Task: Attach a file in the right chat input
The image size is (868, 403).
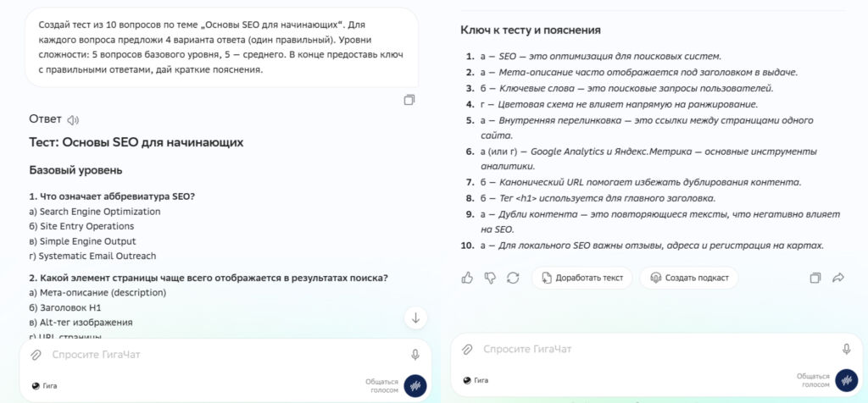Action: pos(467,349)
